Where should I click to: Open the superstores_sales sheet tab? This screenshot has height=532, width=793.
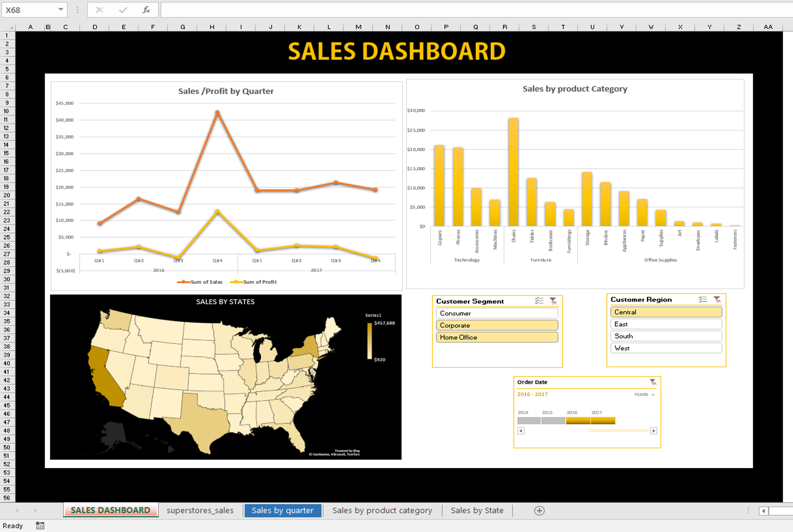[200, 510]
